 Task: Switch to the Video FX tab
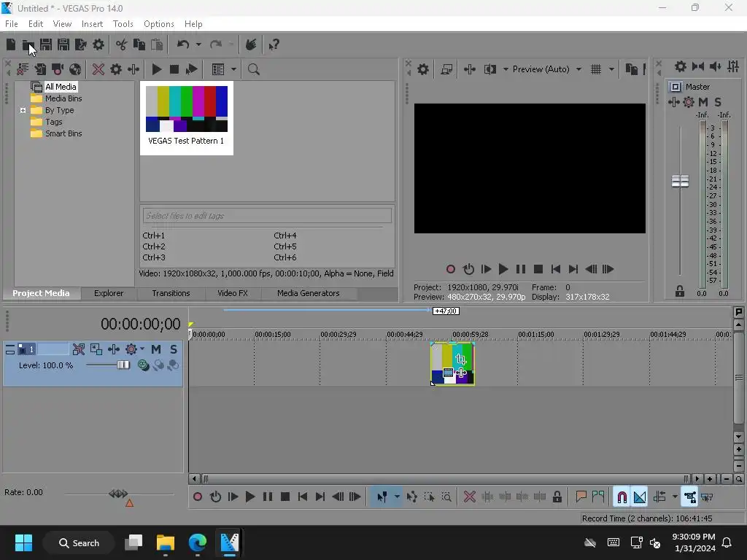tap(233, 293)
